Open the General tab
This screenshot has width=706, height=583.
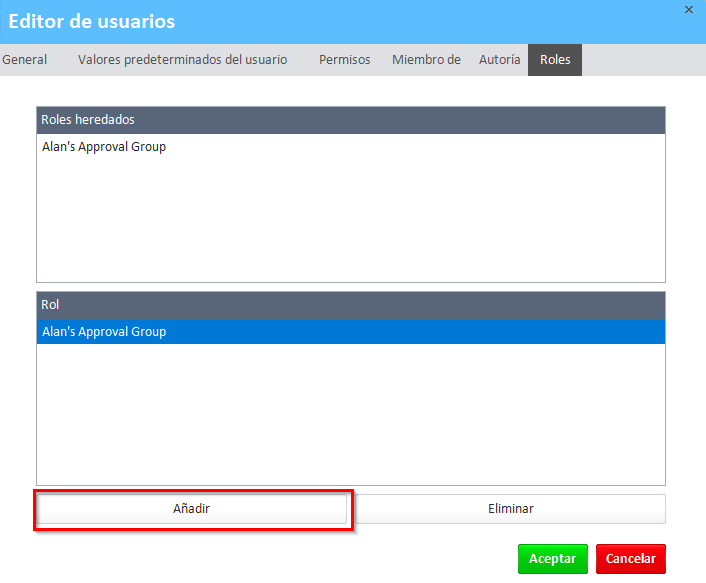[25, 60]
